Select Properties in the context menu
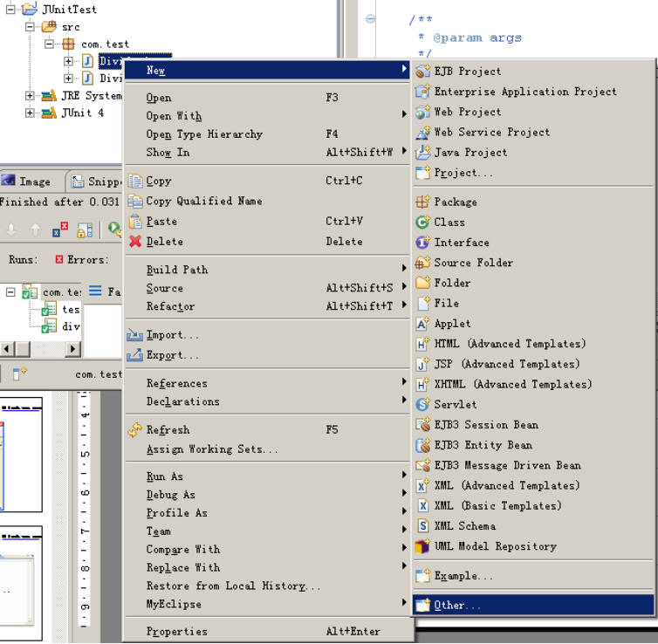 tap(267, 631)
